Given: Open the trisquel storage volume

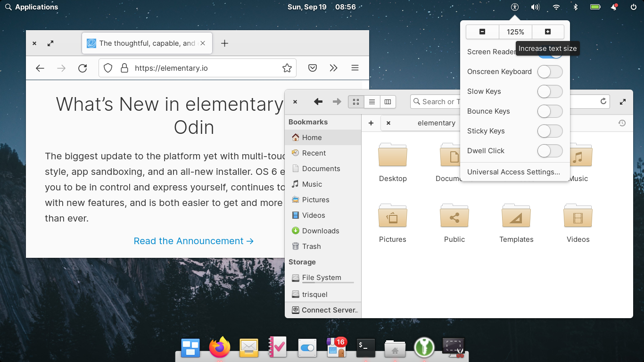Looking at the screenshot, I should click(323, 295).
